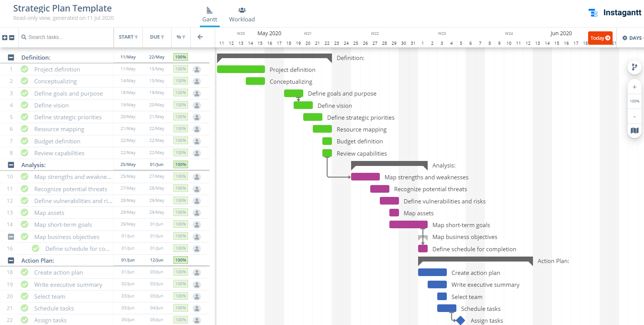Click Create action plan blue bar

click(x=432, y=272)
